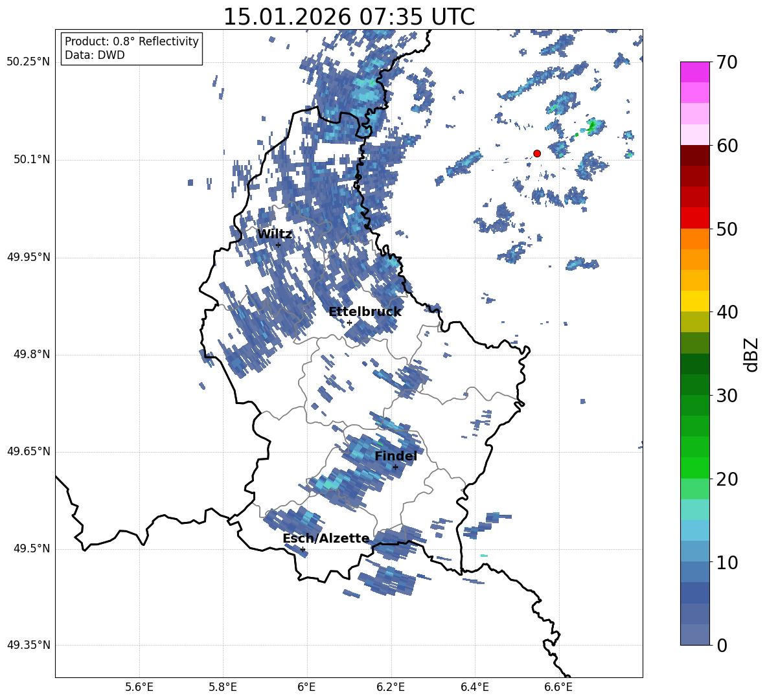Click the 49.65°N latitude label

coord(29,451)
